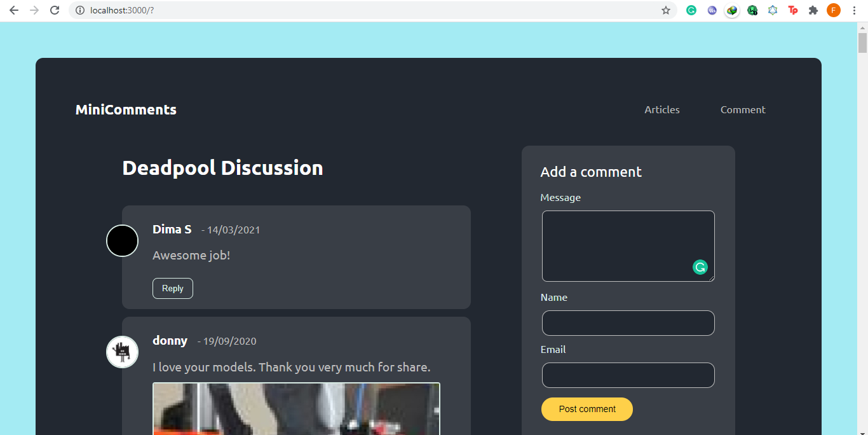The height and width of the screenshot is (435, 868).
Task: Click the Email field label
Action: click(x=553, y=349)
